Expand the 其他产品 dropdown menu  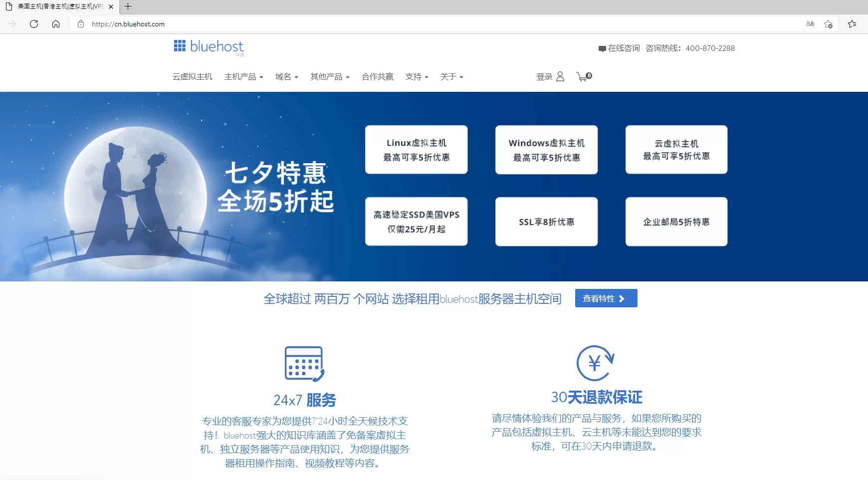coord(330,77)
